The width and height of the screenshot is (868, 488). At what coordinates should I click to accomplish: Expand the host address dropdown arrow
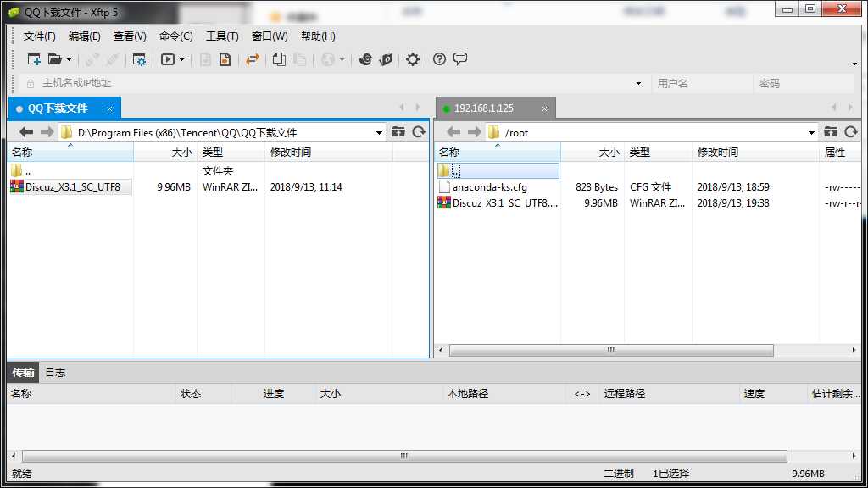coord(638,84)
